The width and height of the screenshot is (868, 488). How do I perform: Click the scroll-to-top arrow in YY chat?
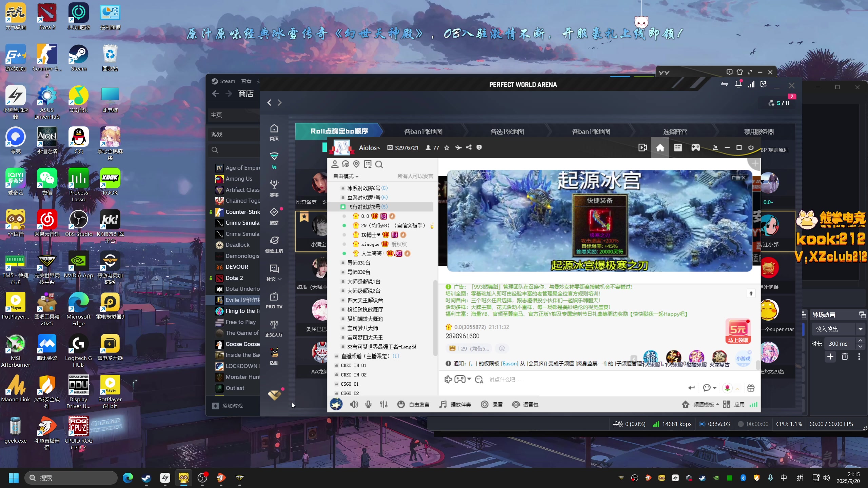(751, 293)
